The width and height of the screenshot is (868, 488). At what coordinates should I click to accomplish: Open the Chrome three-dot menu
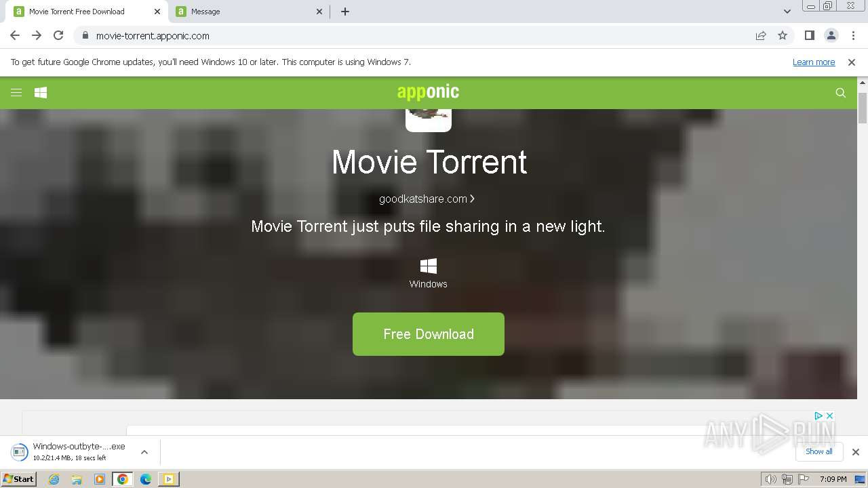coord(852,35)
